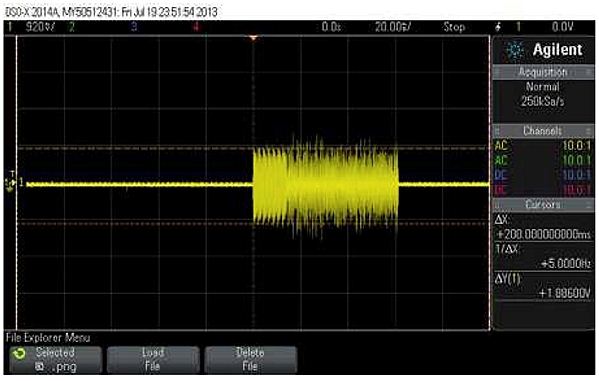Click the Load File softkey

[x=153, y=360]
